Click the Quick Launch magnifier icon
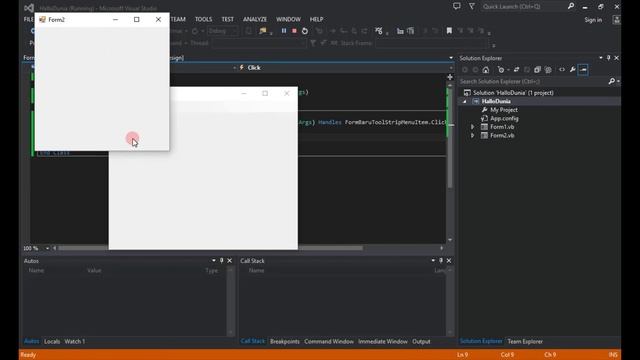This screenshot has height=360, width=640. tap(571, 6)
